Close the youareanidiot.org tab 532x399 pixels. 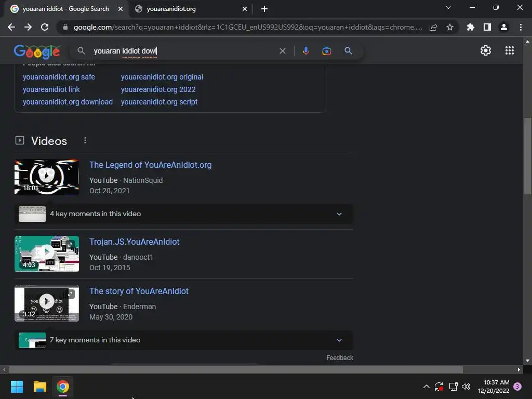245,9
